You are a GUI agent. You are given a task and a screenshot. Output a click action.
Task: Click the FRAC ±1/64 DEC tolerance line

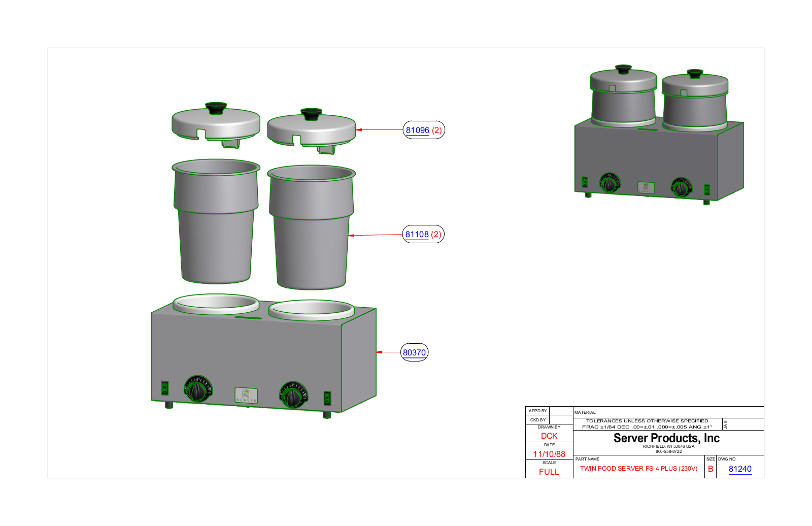tap(647, 427)
